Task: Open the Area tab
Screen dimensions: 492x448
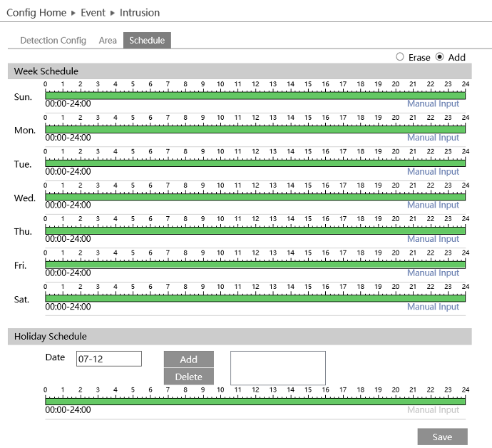Action: 108,41
